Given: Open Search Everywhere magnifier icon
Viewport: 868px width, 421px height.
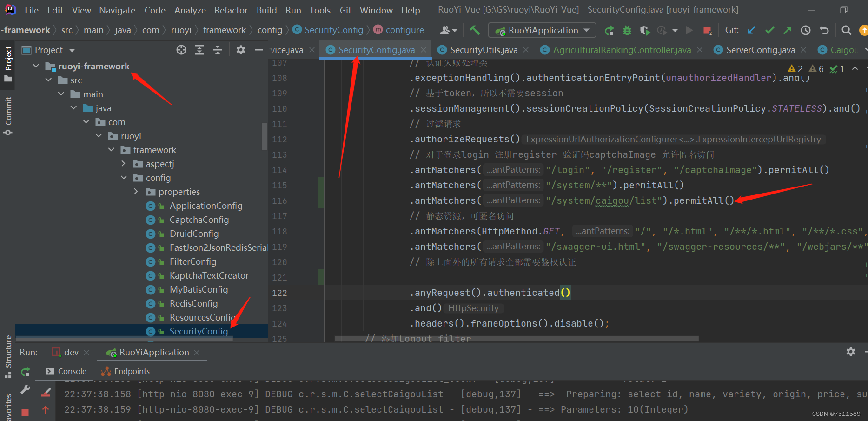Looking at the screenshot, I should pos(847,30).
